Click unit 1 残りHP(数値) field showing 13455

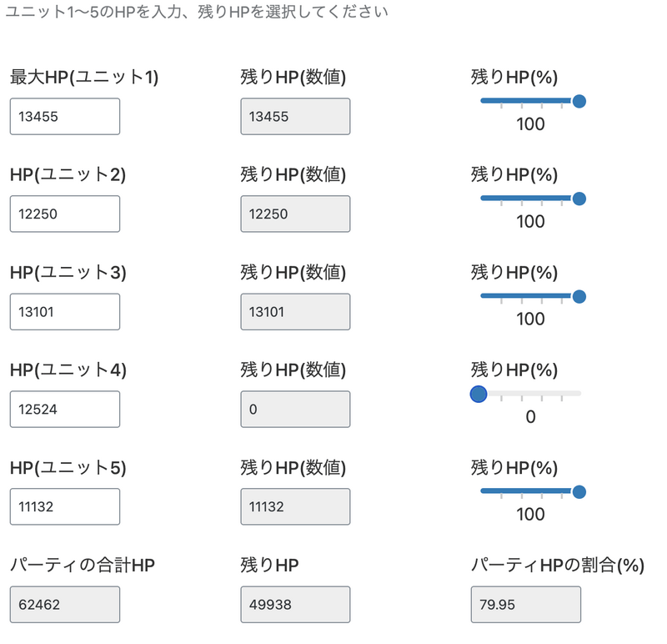[295, 117]
